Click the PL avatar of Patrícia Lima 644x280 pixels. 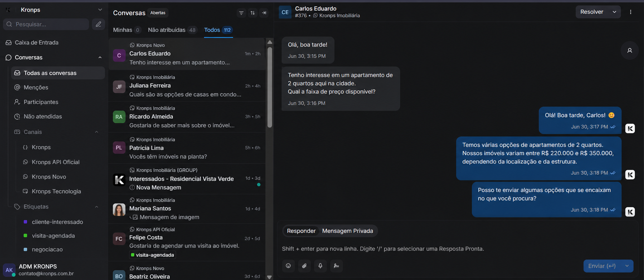tap(119, 148)
